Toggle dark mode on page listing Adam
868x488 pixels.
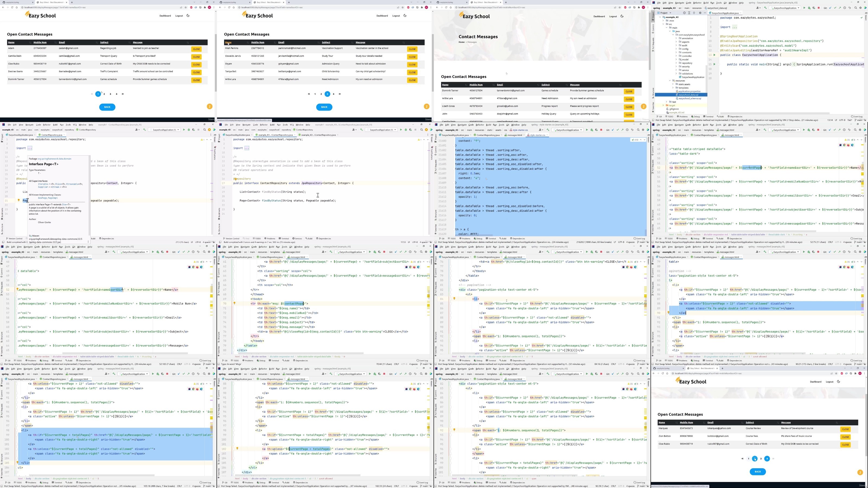coord(188,15)
